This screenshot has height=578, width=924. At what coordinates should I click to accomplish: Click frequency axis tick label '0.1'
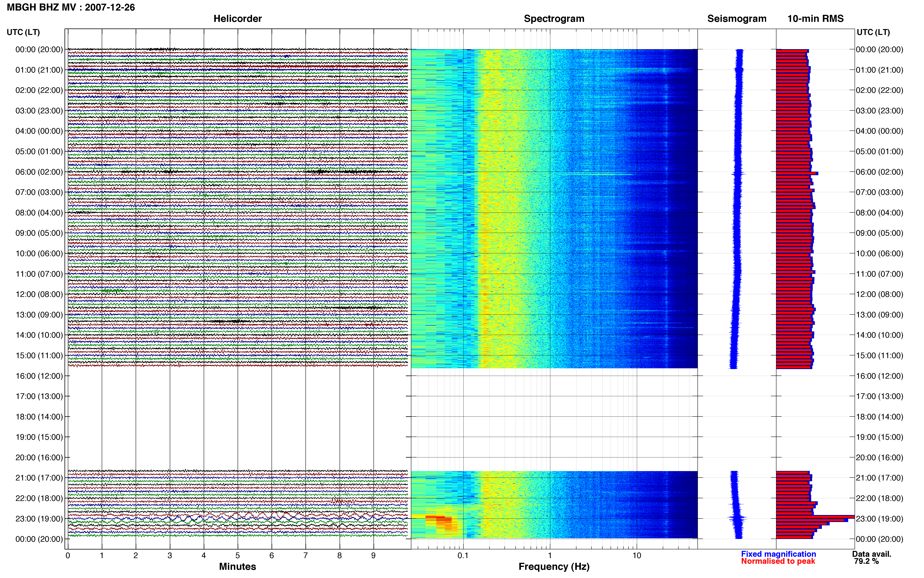pyautogui.click(x=463, y=556)
